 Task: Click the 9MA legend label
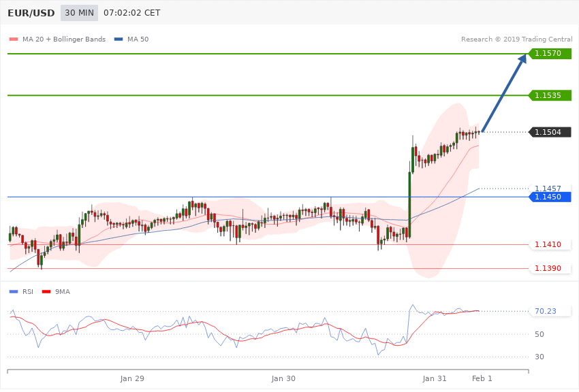[x=63, y=292]
